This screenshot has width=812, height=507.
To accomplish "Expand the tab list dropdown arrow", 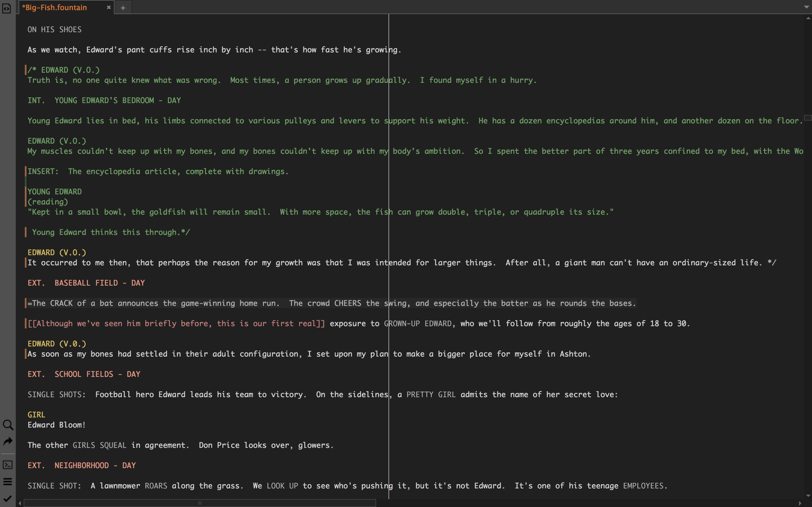I will [806, 7].
